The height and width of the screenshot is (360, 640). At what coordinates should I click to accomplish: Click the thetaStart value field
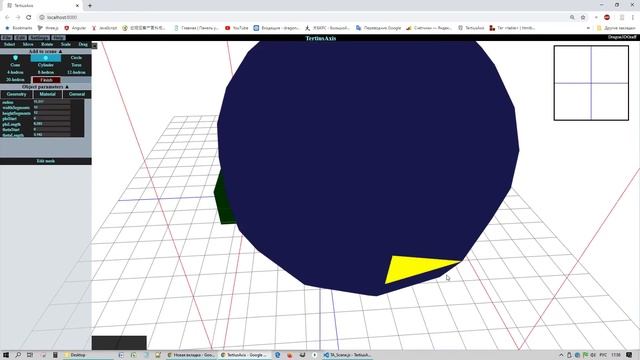point(52,129)
